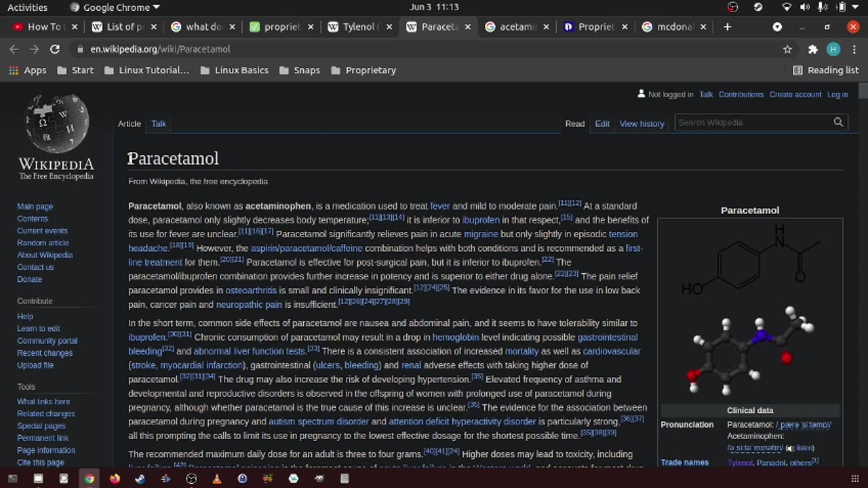The height and width of the screenshot is (488, 868).
Task: Launch VLC from the taskbar
Action: click(x=217, y=479)
